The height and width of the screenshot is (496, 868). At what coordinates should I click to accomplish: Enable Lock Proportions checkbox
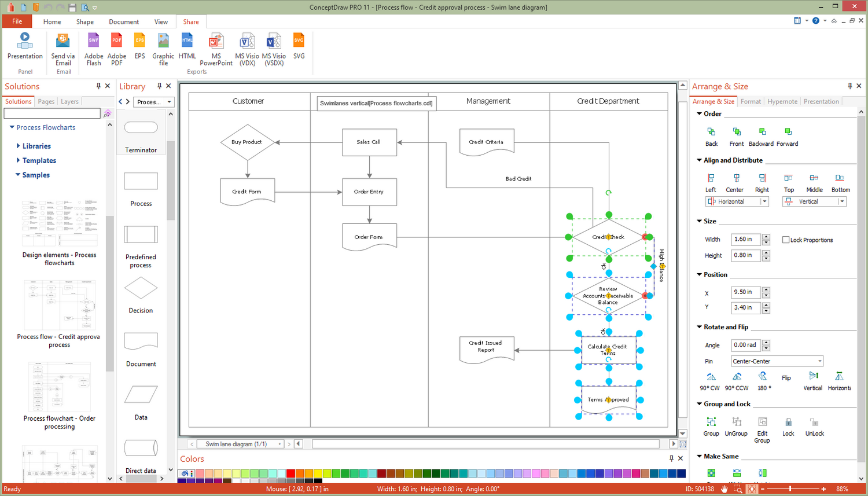(786, 240)
